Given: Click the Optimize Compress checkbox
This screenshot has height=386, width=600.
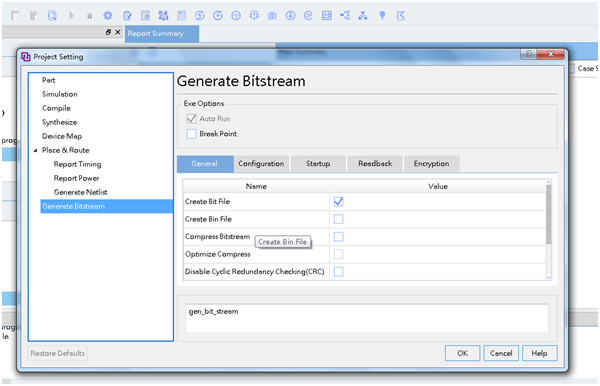Looking at the screenshot, I should [338, 254].
